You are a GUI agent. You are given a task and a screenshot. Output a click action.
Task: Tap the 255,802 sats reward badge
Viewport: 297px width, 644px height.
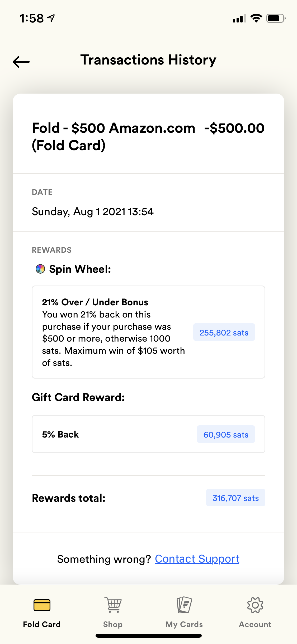[x=224, y=332]
